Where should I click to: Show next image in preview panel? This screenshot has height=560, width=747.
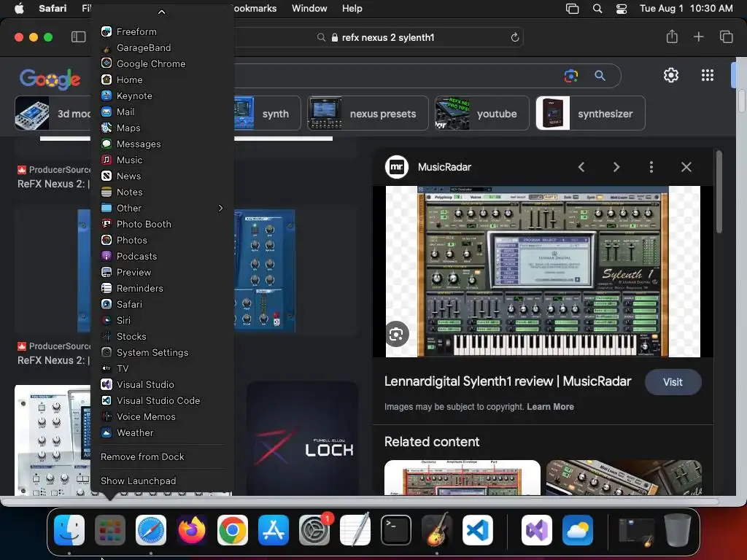[x=616, y=167]
